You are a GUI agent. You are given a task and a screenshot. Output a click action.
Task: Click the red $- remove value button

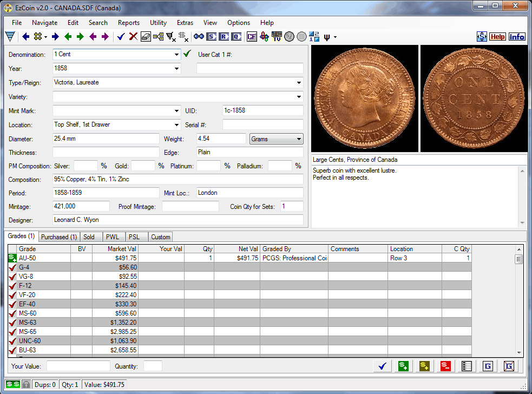point(445,366)
